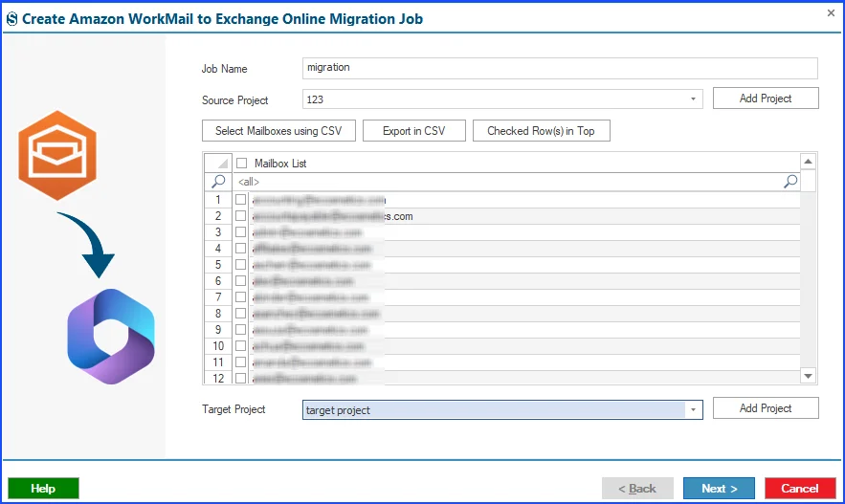Viewport: 845px width, 504px height.
Task: Click the email ending in s.com in row 2
Action: [332, 216]
